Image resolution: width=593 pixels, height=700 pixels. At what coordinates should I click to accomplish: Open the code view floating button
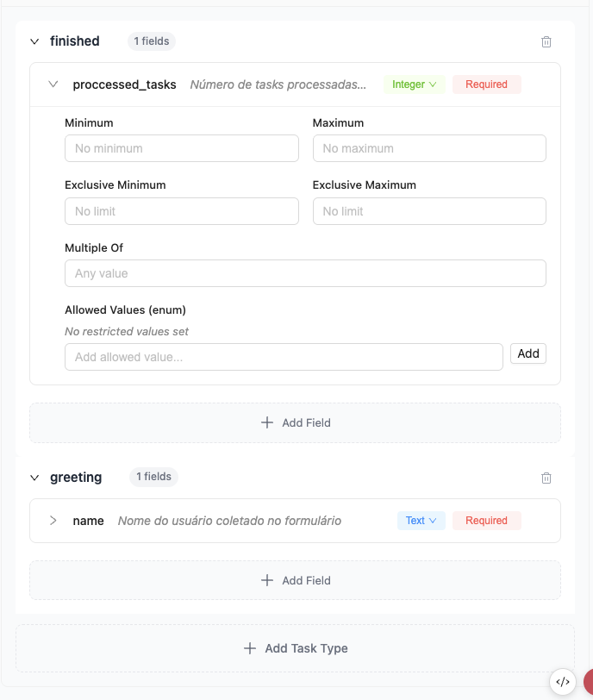click(564, 681)
